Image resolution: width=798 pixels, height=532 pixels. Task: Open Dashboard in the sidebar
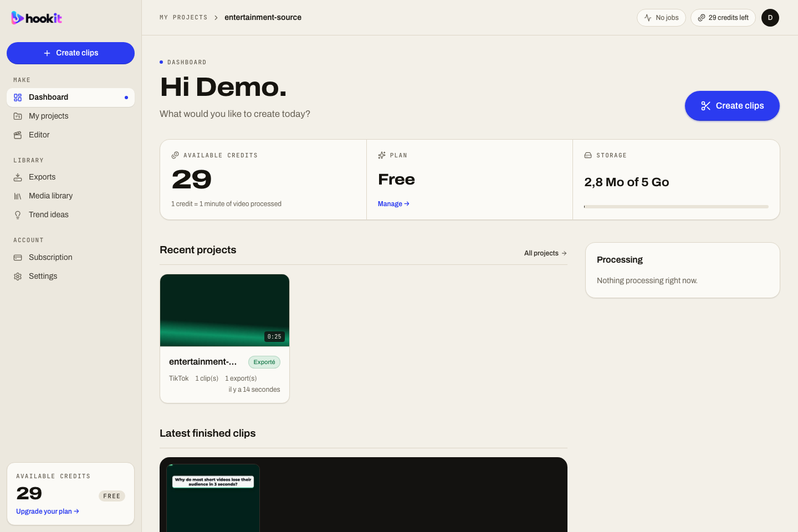70,98
